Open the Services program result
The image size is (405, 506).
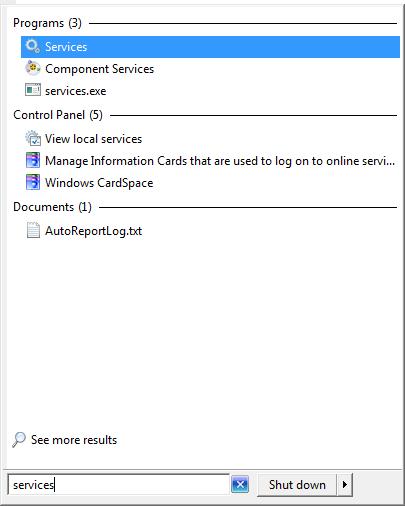(x=210, y=47)
